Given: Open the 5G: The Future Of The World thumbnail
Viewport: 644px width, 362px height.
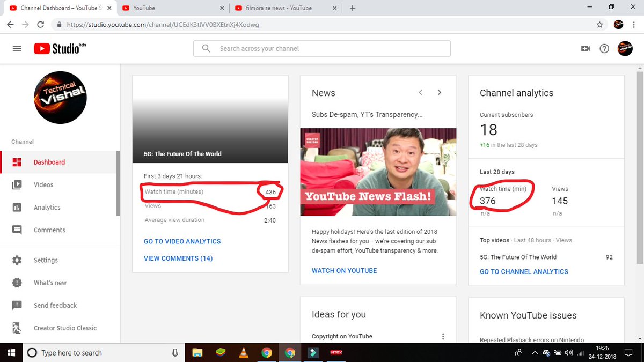Looking at the screenshot, I should click(210, 119).
